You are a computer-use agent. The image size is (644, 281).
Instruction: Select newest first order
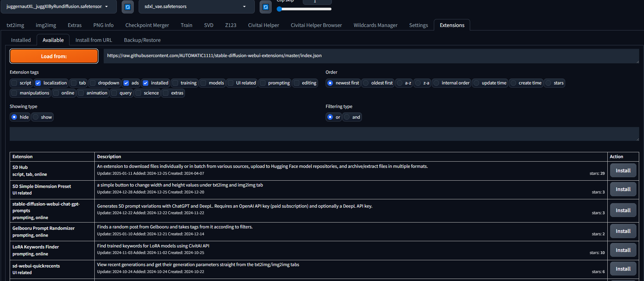(x=330, y=83)
